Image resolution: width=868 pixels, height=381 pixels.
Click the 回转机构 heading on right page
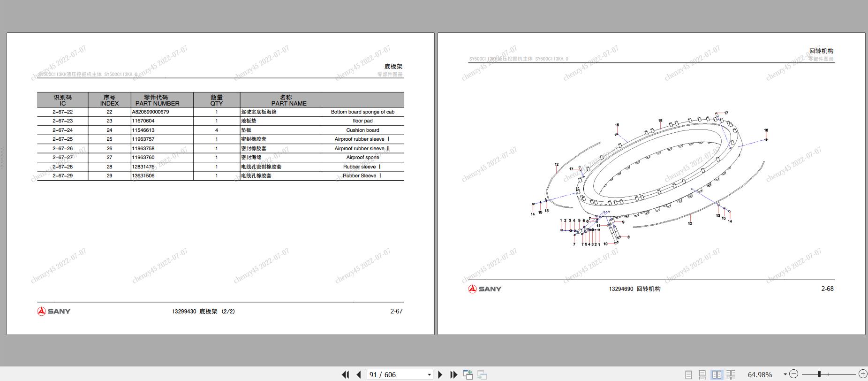tap(821, 51)
